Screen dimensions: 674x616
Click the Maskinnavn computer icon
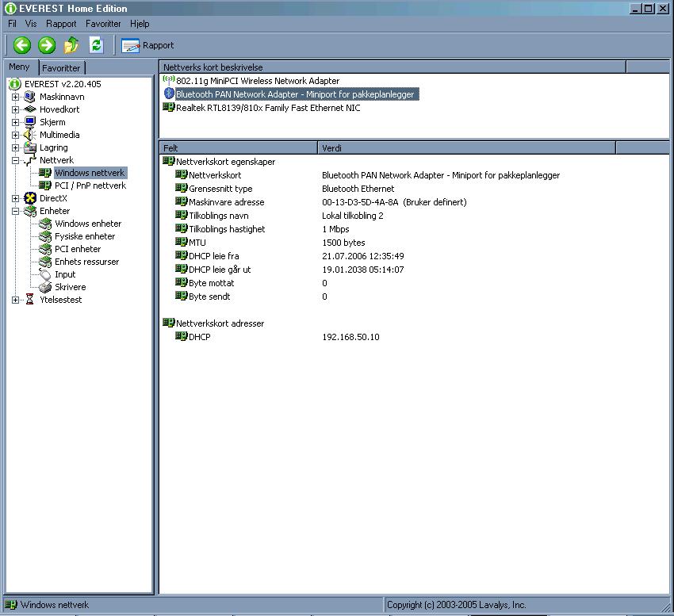[x=29, y=97]
